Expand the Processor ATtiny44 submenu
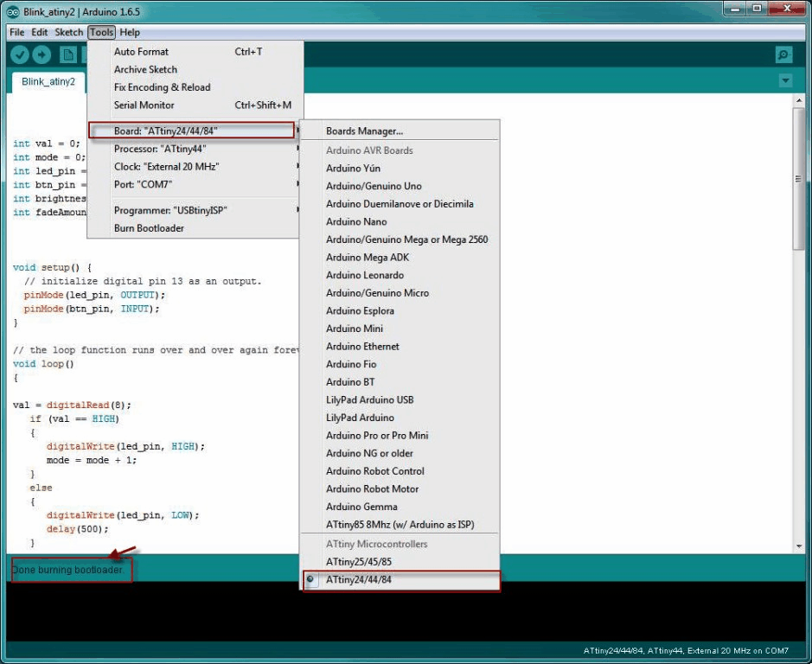Viewport: 812px width, 664px height. coord(194,149)
